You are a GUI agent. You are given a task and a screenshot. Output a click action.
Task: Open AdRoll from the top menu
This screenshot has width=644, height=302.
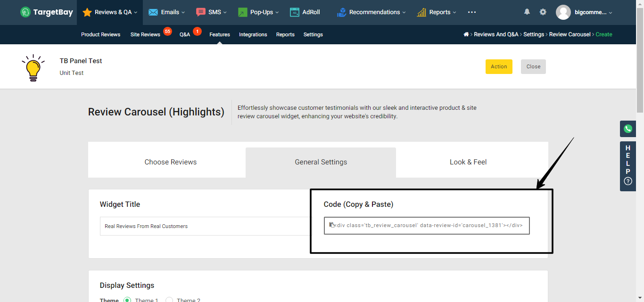[x=311, y=12]
